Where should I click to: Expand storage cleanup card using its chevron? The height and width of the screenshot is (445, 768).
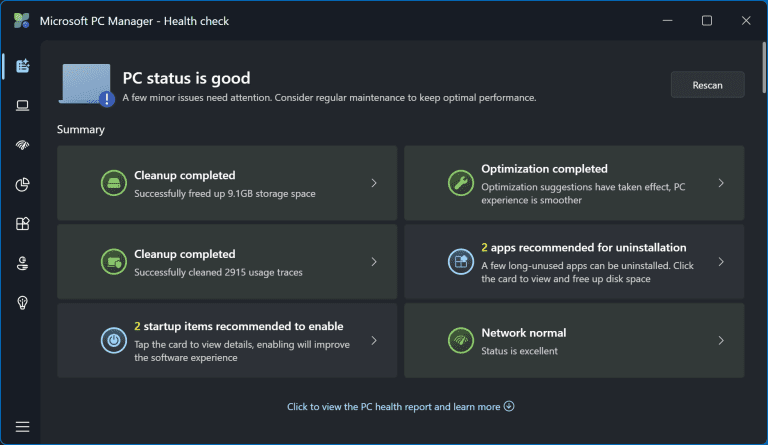point(374,183)
